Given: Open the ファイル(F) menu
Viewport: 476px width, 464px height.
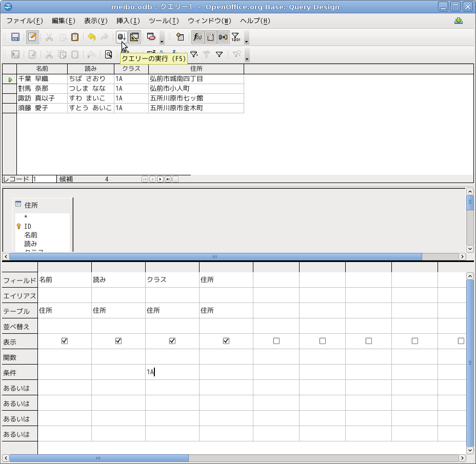Looking at the screenshot, I should (x=24, y=21).
